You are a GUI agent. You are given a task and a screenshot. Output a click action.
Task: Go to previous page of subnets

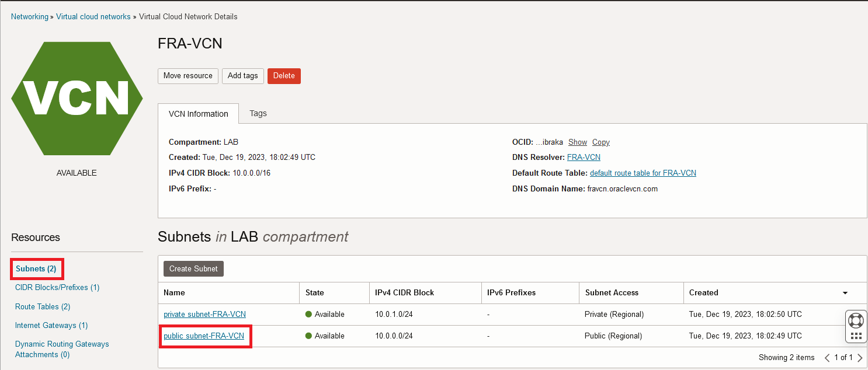[827, 358]
